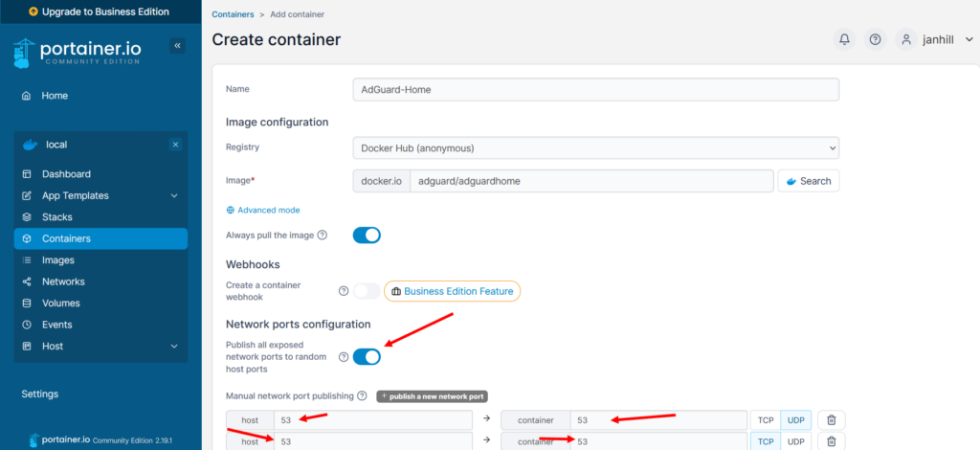Click help icon next to container webhook
Image resolution: width=980 pixels, height=450 pixels.
point(344,291)
